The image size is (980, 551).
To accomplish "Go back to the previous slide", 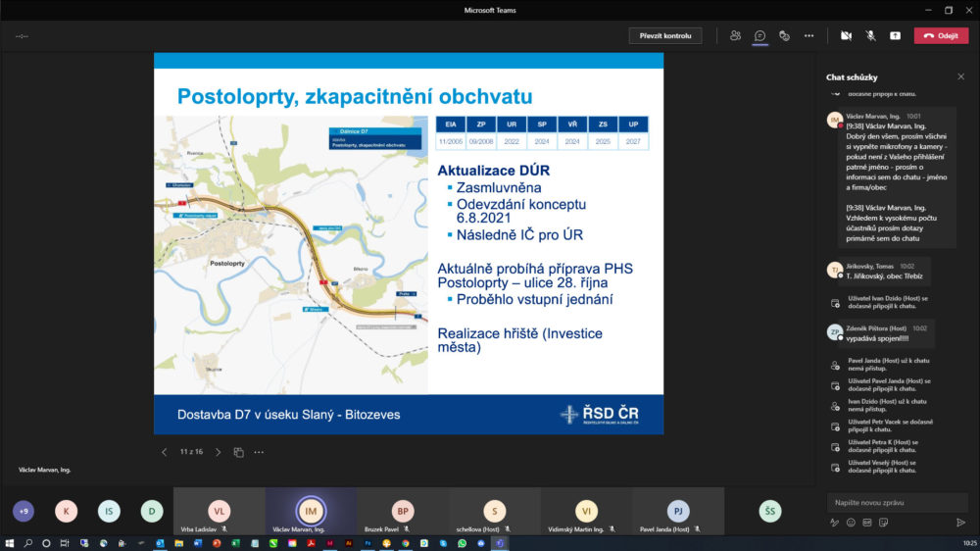I will tap(164, 452).
